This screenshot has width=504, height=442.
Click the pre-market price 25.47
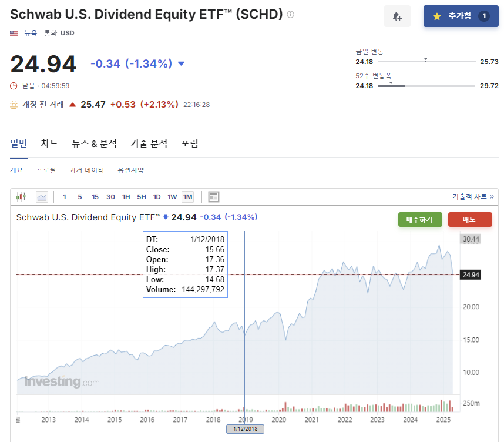point(93,105)
